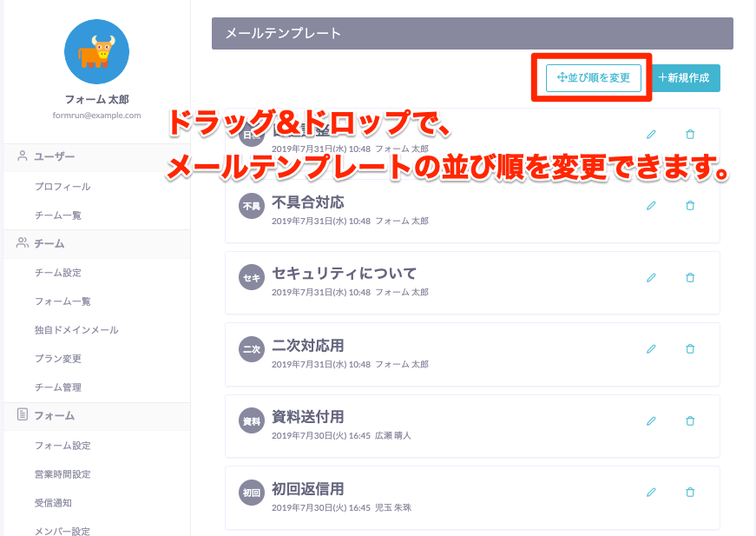The image size is (756, 536).
Task: Click the 資料 round badge of 資料送付用
Action: pyautogui.click(x=251, y=421)
